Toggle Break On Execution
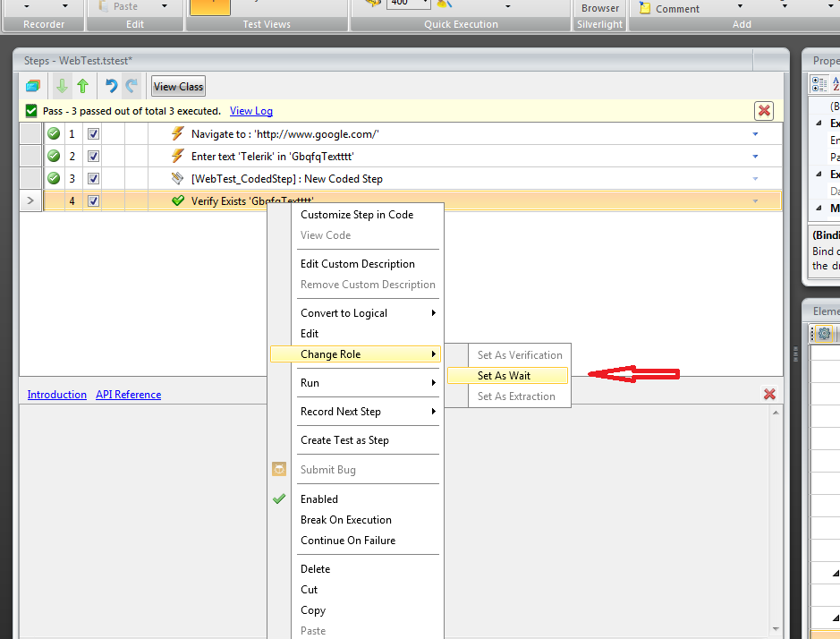 356,520
